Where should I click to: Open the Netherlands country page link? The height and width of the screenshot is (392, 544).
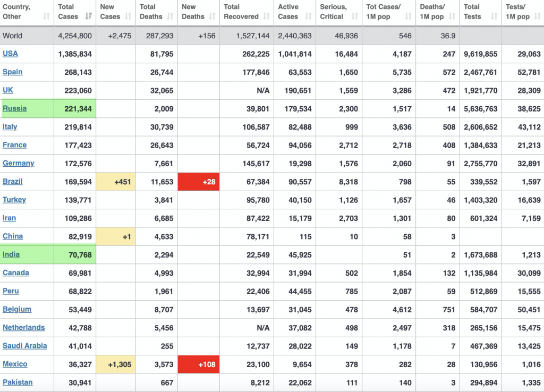[24, 328]
